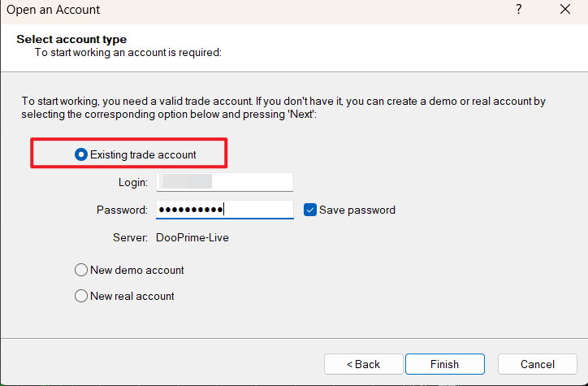The height and width of the screenshot is (386, 588).
Task: Choose the New demo account radio circle
Action: tap(81, 270)
